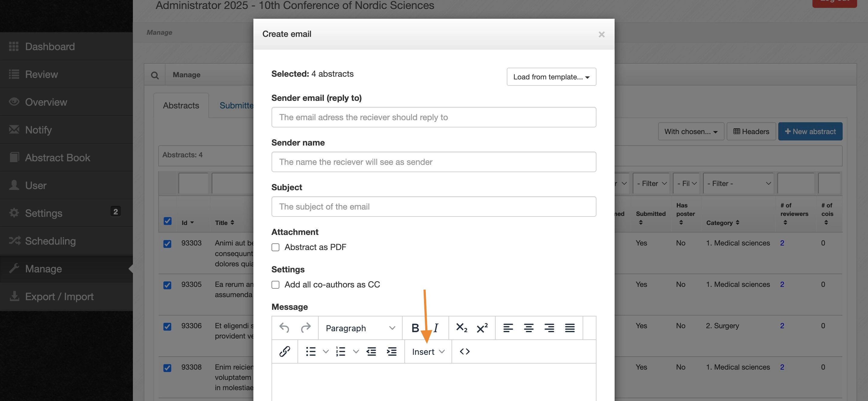Click the Headers button
The width and height of the screenshot is (868, 401).
coord(751,131)
